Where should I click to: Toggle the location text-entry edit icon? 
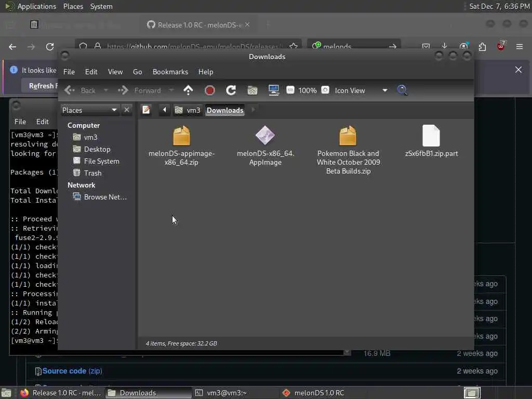[146, 110]
